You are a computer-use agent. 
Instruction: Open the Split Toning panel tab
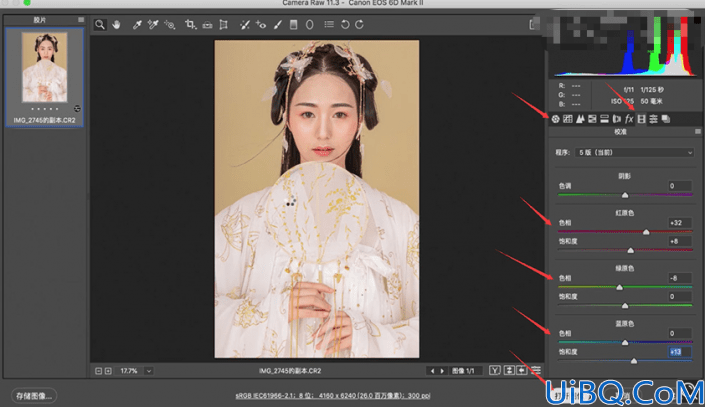pyautogui.click(x=604, y=119)
